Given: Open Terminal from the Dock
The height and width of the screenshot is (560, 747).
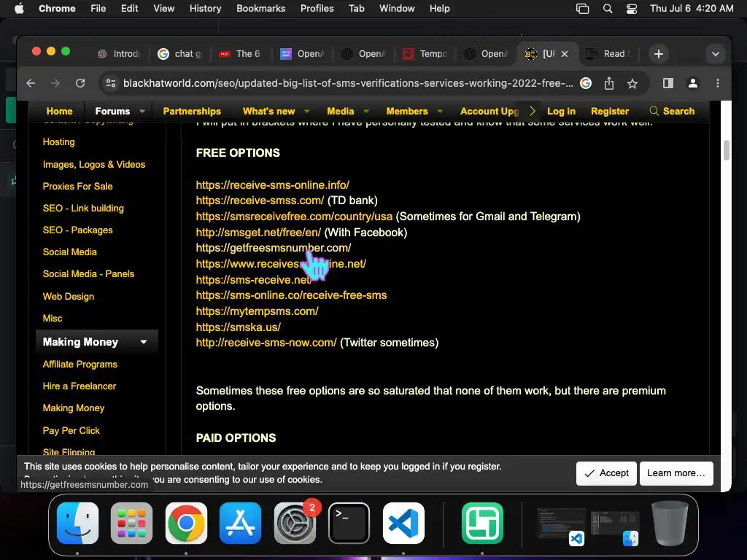Looking at the screenshot, I should point(349,523).
